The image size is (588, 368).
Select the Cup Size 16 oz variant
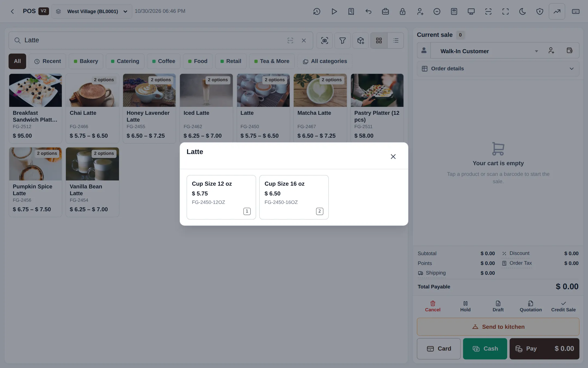click(294, 197)
